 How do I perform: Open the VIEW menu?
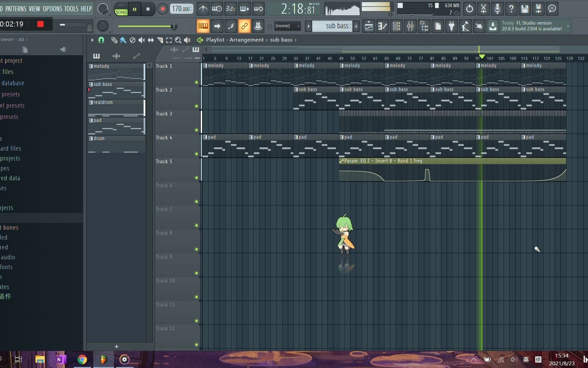point(34,9)
